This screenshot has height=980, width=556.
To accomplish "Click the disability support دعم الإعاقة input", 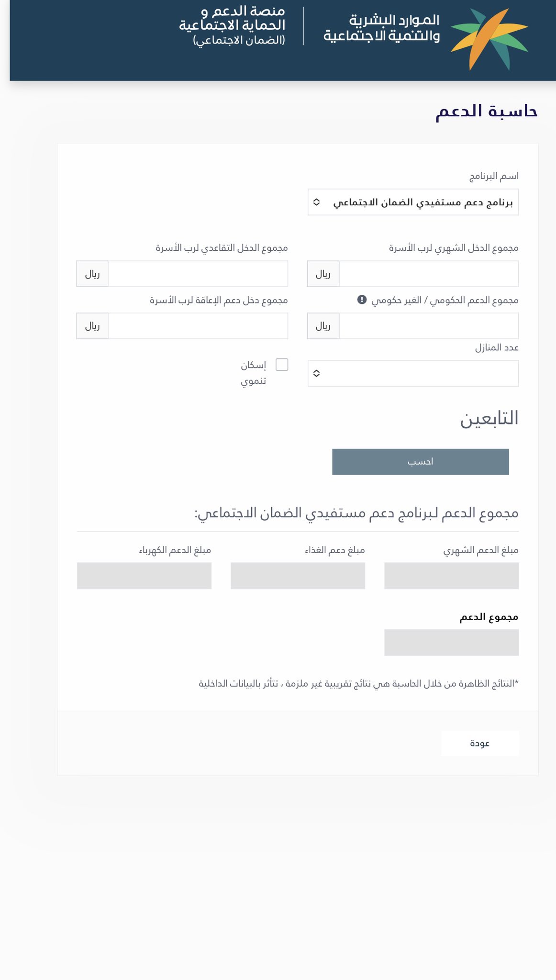I will click(198, 326).
